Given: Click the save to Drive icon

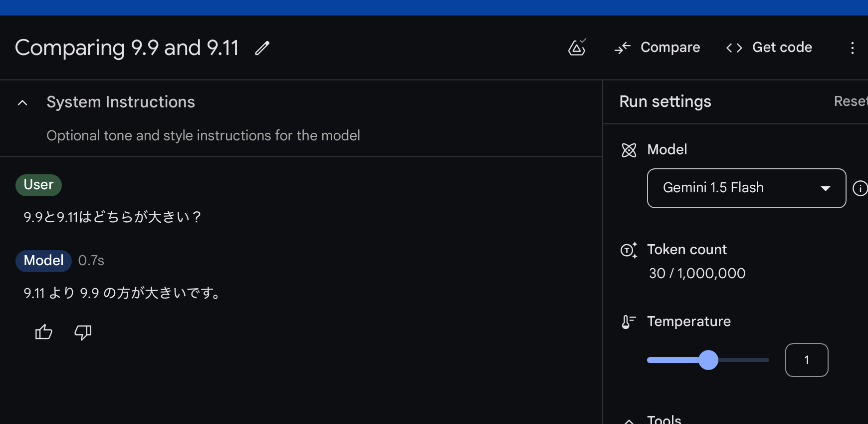Looking at the screenshot, I should tap(577, 47).
